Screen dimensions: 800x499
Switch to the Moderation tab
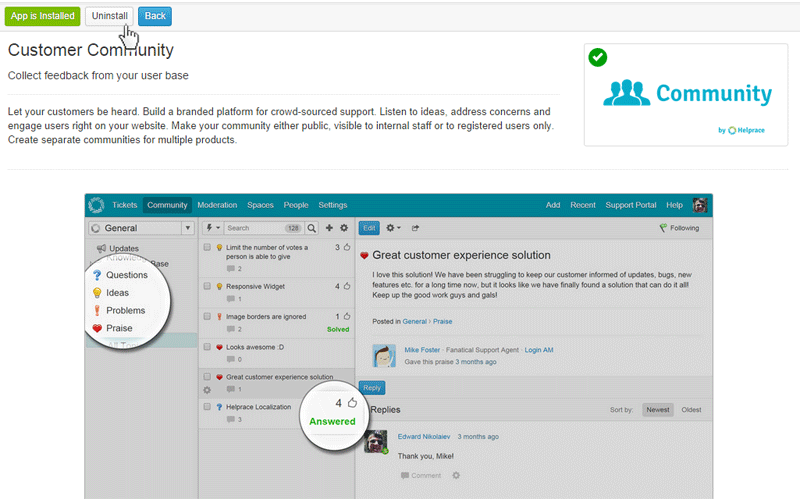coord(217,205)
